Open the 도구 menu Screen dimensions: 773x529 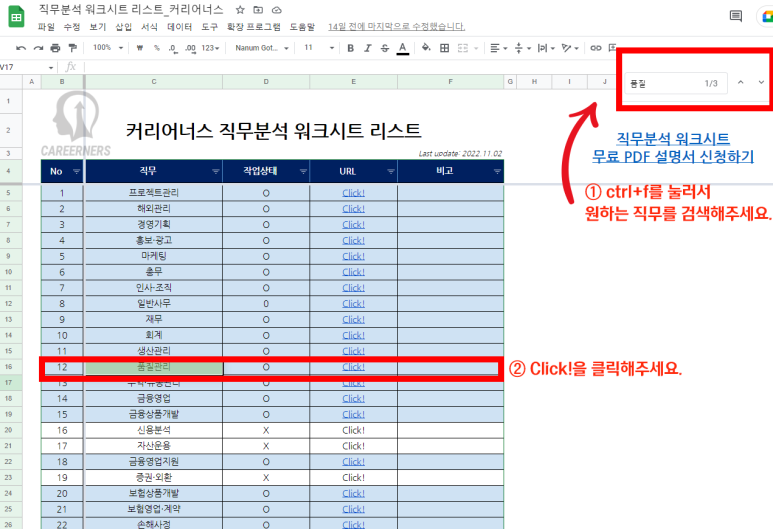click(210, 27)
